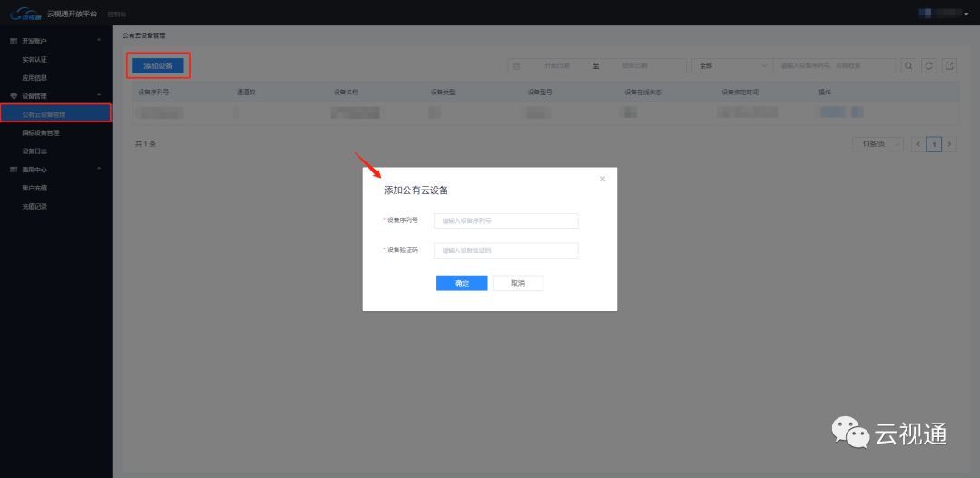980x478 pixels.
Task: Click 云视通开放平台 title text
Action: pyautogui.click(x=72, y=14)
